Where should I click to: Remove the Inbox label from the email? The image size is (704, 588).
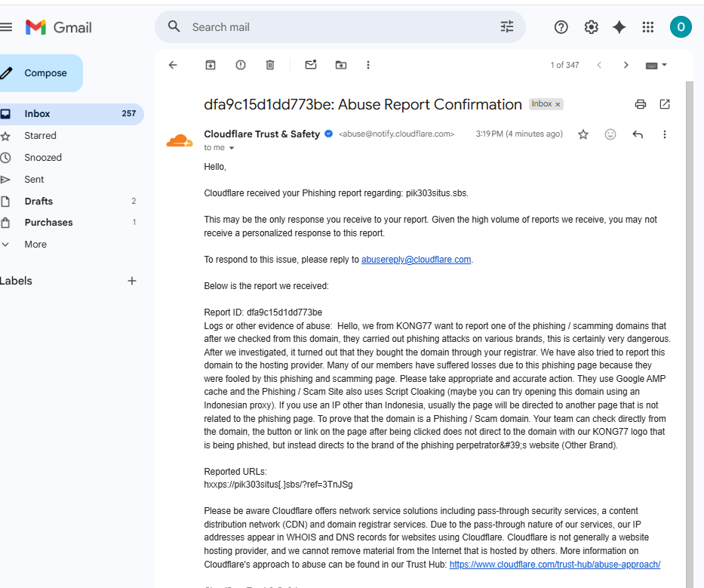[x=558, y=104]
